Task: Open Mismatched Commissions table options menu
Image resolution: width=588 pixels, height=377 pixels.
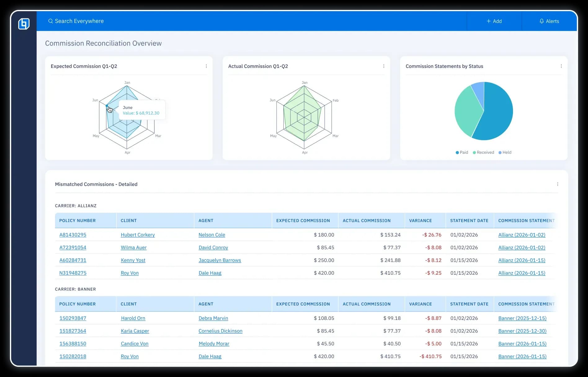Action: coord(558,184)
